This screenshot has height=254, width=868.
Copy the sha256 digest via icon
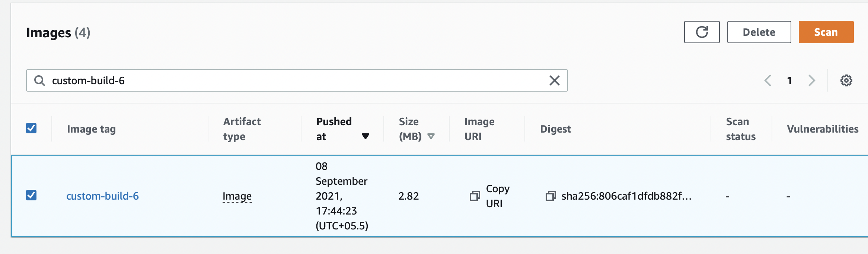[x=551, y=196]
